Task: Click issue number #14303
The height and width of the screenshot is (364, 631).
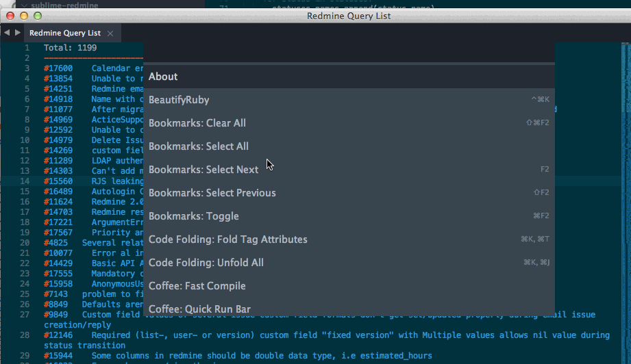Action: 58,171
